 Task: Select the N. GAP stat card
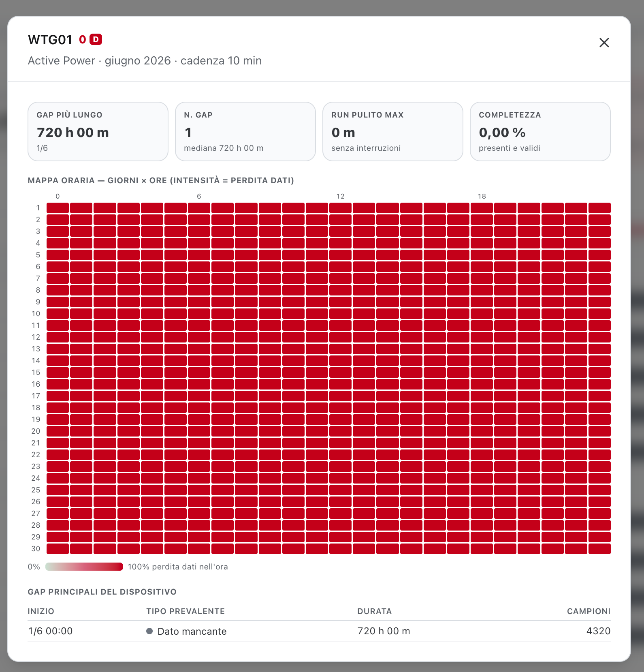click(x=245, y=131)
